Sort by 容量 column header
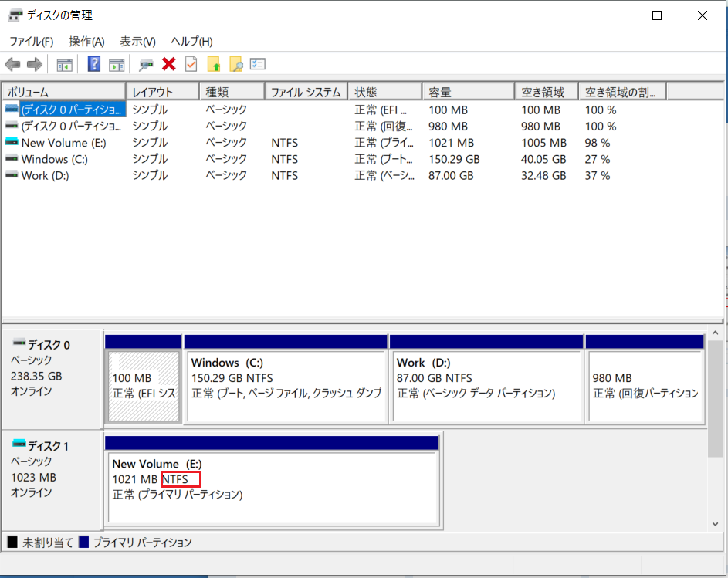 (x=467, y=92)
